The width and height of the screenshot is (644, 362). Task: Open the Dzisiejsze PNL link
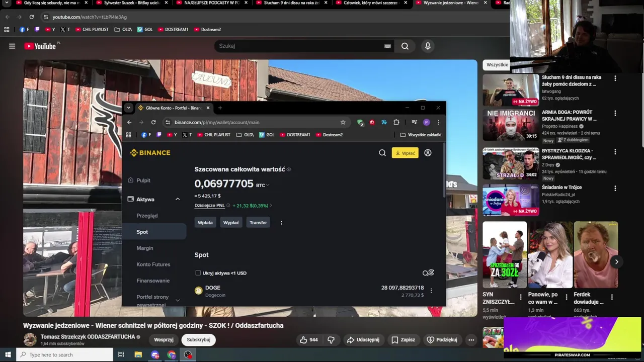[209, 206]
